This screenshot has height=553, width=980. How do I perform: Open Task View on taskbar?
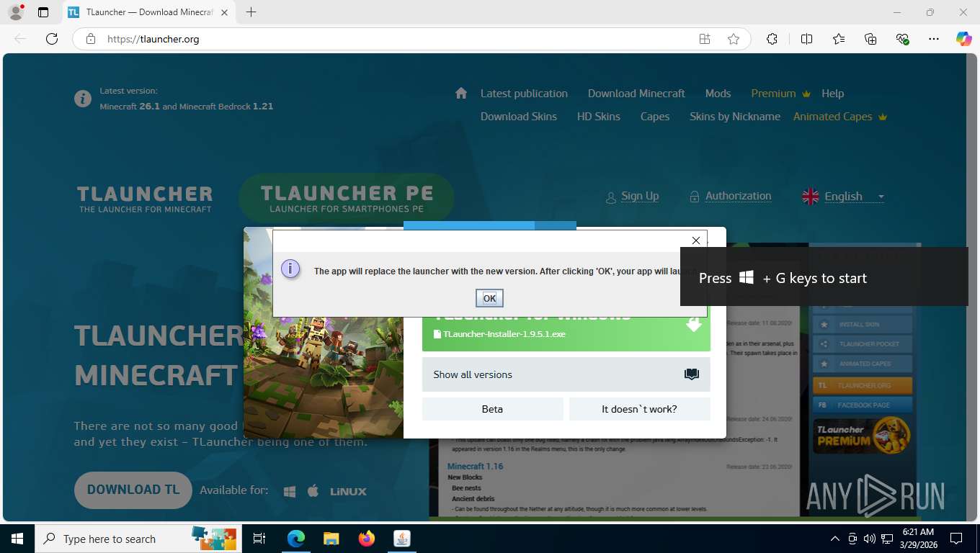pos(259,539)
